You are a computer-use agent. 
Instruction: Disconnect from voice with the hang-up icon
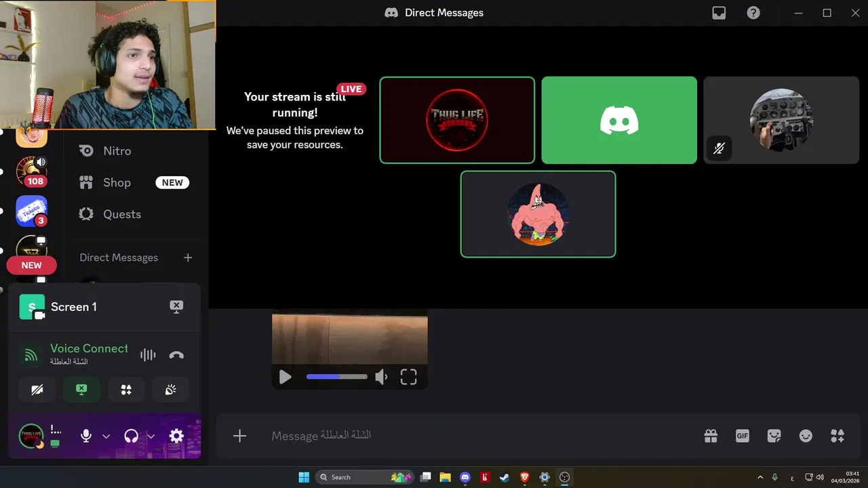176,354
